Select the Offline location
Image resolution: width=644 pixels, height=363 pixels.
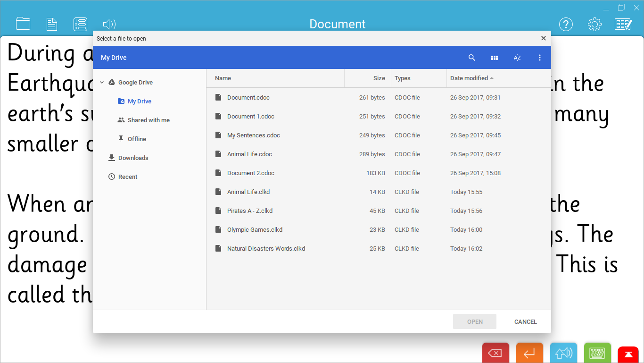137,139
